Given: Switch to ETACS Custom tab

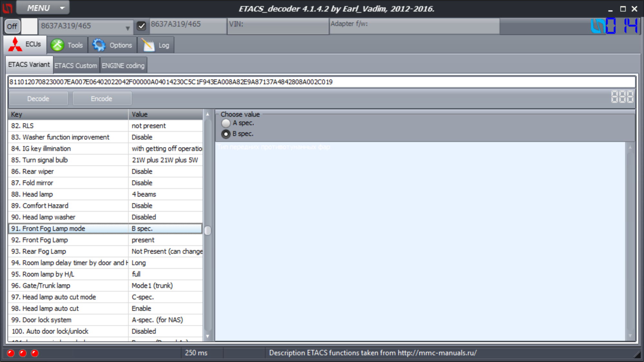Looking at the screenshot, I should (x=76, y=65).
